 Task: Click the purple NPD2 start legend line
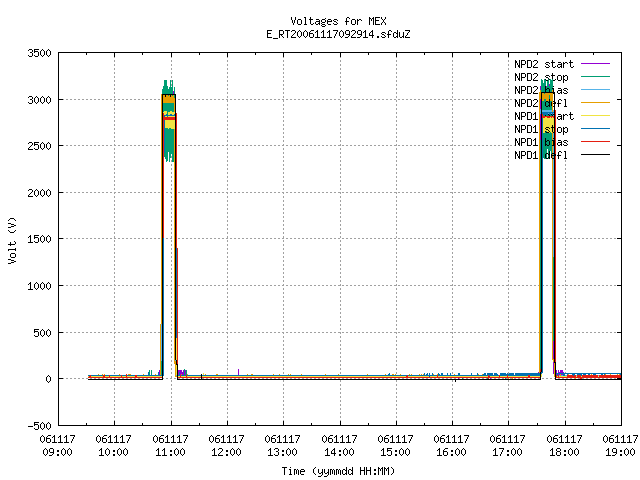596,64
